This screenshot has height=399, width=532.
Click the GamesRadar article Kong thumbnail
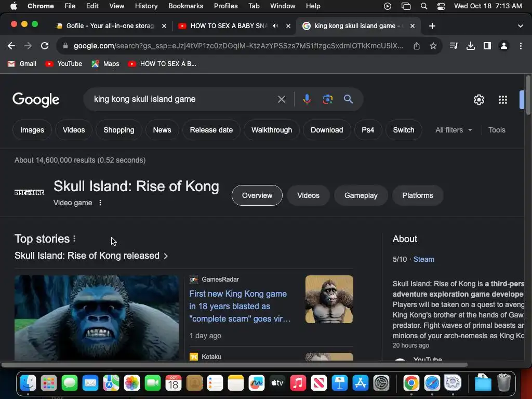tap(329, 299)
